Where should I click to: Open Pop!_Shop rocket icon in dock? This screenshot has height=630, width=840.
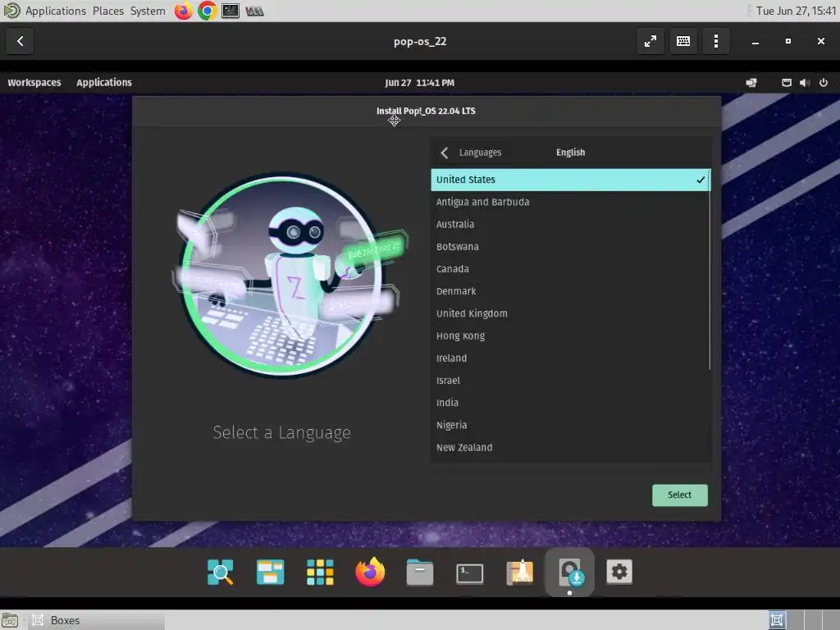coord(519,572)
